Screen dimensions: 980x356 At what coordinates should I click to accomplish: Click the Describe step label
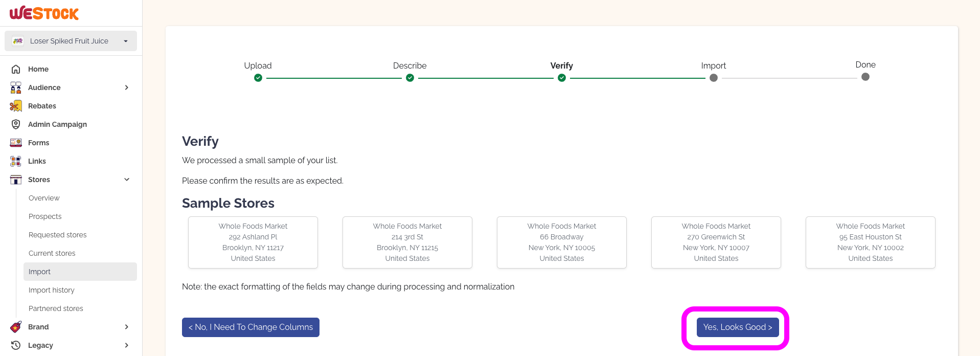pos(410,65)
